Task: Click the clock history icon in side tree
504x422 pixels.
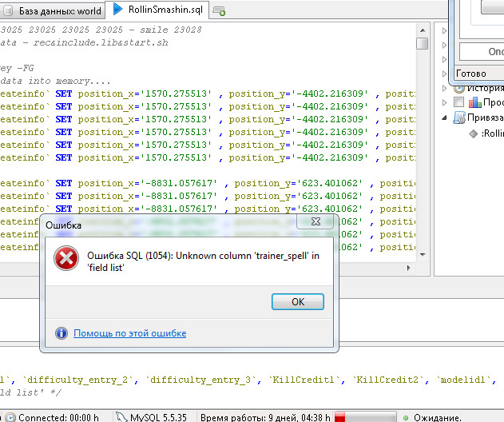Action: [x=459, y=87]
